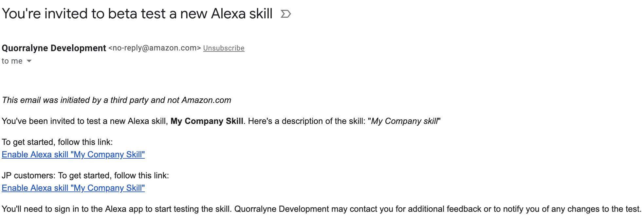The height and width of the screenshot is (220, 644).
Task: Open the first Enable Alexa skill link
Action: pos(73,154)
